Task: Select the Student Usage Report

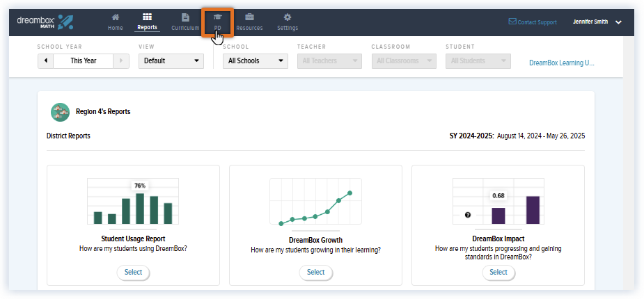Action: (x=133, y=273)
